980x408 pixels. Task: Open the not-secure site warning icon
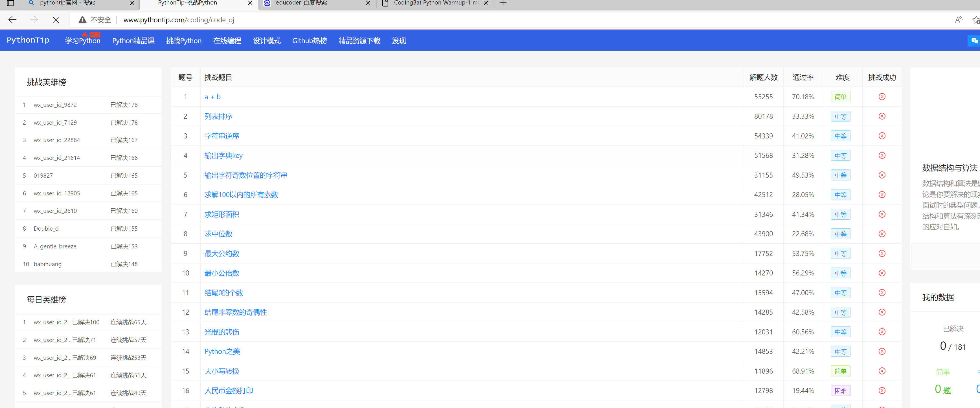[83, 20]
